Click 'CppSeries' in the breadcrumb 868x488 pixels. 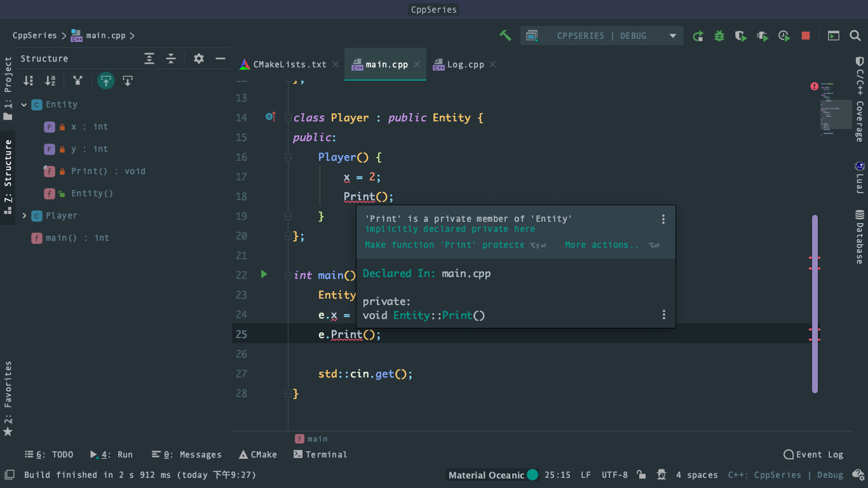pos(34,36)
